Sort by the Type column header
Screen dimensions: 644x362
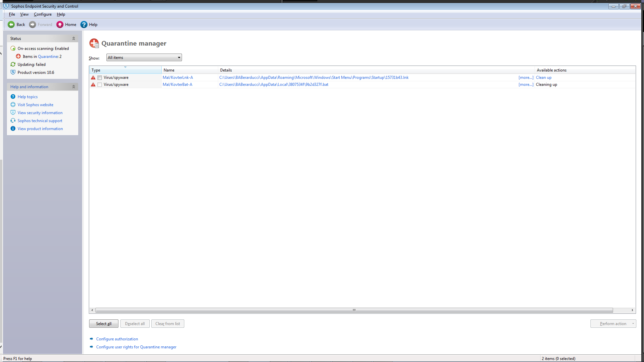125,70
